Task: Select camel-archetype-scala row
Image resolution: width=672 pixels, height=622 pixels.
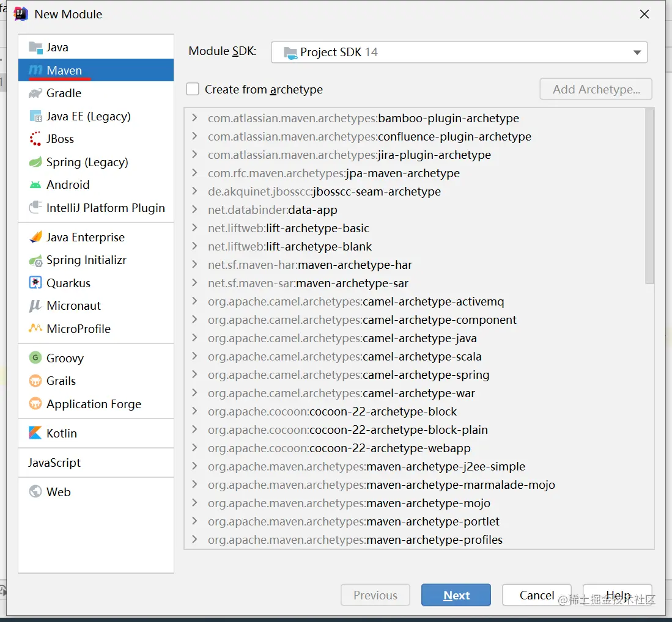Action: 415,356
